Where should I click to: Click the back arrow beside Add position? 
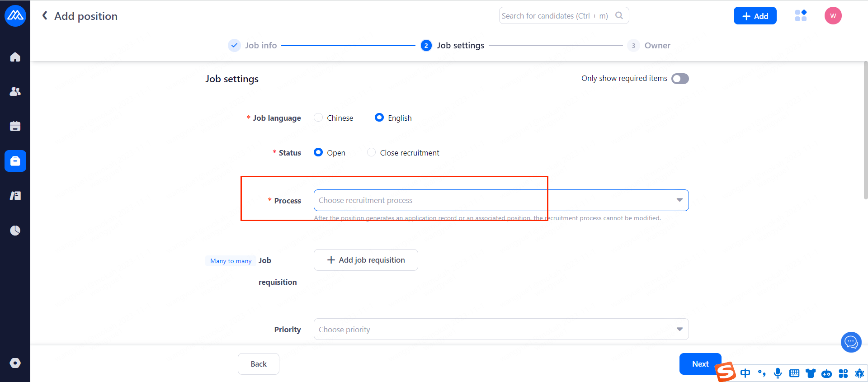45,16
